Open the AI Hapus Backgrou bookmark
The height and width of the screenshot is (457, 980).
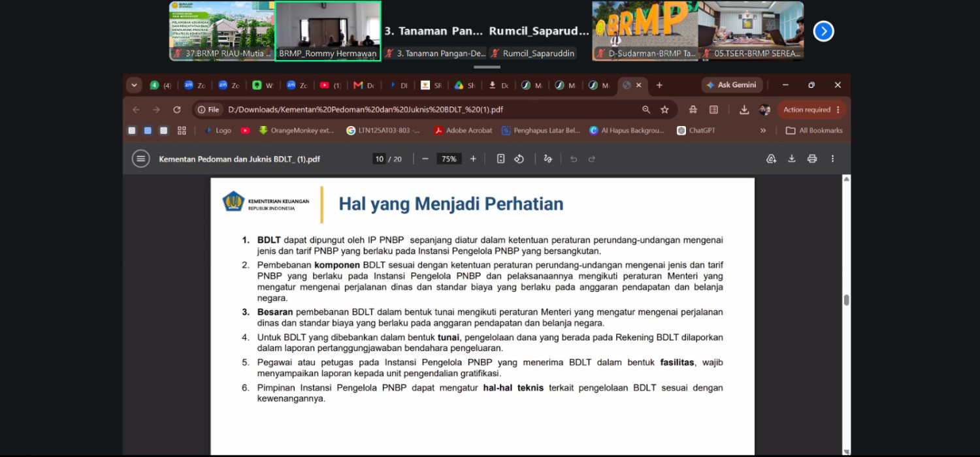point(627,131)
